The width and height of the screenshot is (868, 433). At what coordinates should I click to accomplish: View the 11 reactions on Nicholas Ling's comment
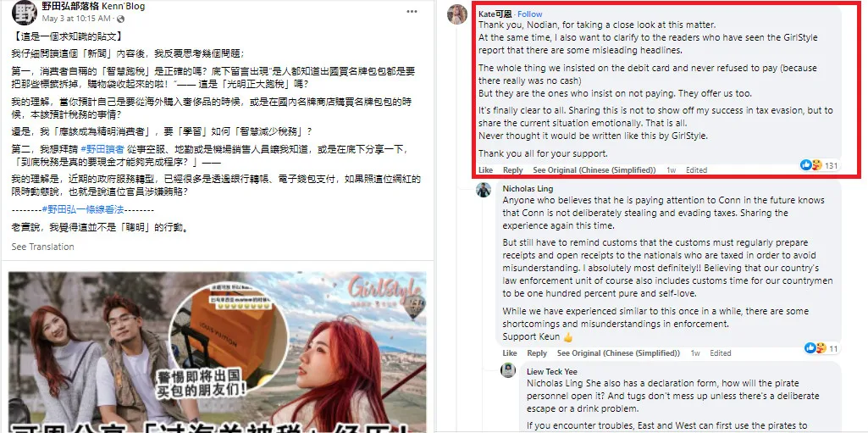click(822, 348)
